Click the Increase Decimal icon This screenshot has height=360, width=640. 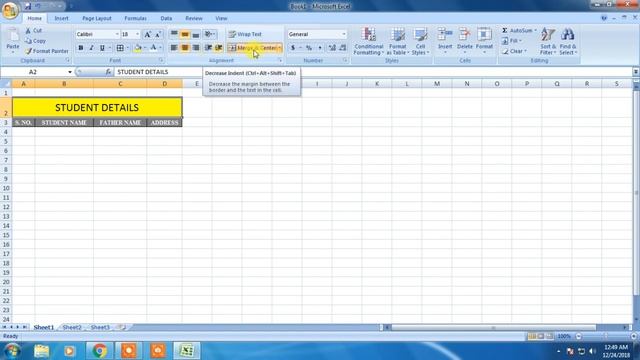pos(332,48)
